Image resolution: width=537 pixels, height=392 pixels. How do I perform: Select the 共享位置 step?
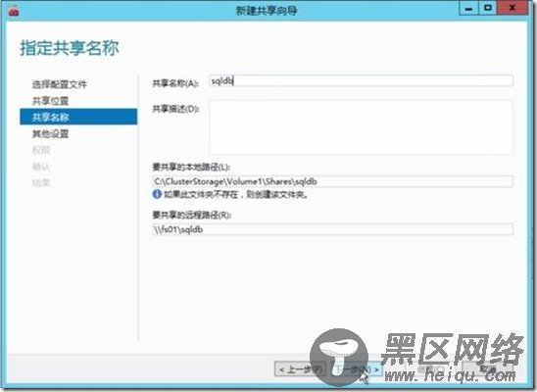click(50, 101)
